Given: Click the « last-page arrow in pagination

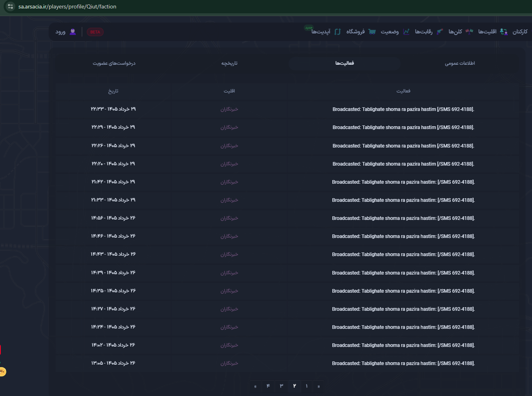Looking at the screenshot, I should [256, 386].
